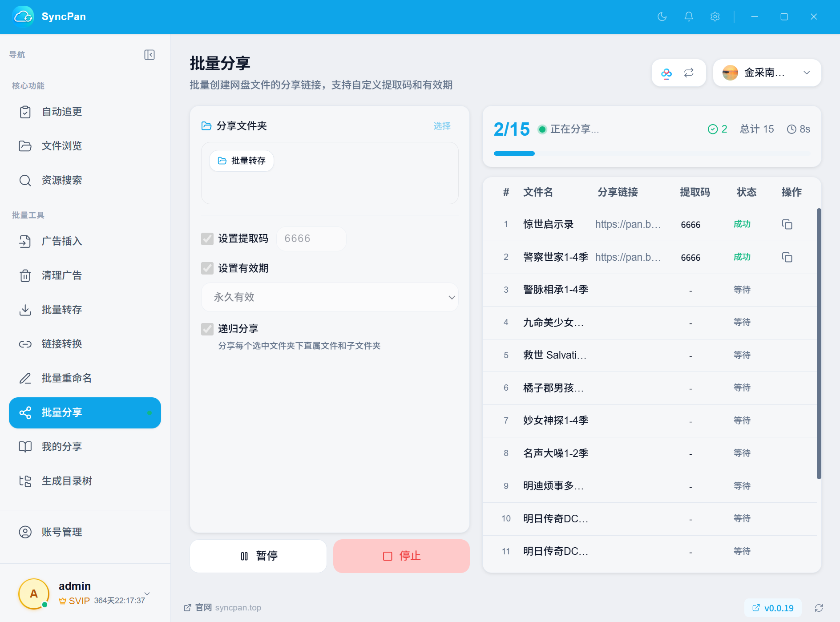This screenshot has width=840, height=622.
Task: Open settings gear icon in title bar
Action: coord(715,16)
